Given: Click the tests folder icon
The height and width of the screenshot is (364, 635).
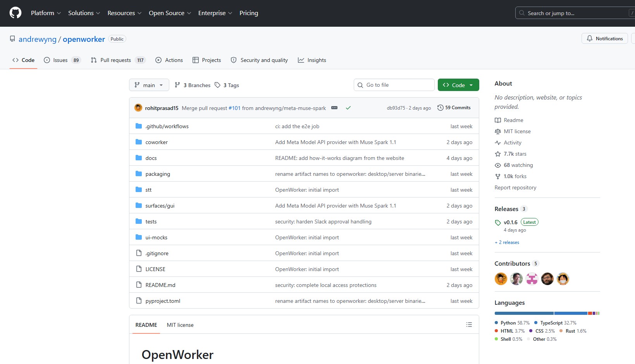Looking at the screenshot, I should pos(139,221).
